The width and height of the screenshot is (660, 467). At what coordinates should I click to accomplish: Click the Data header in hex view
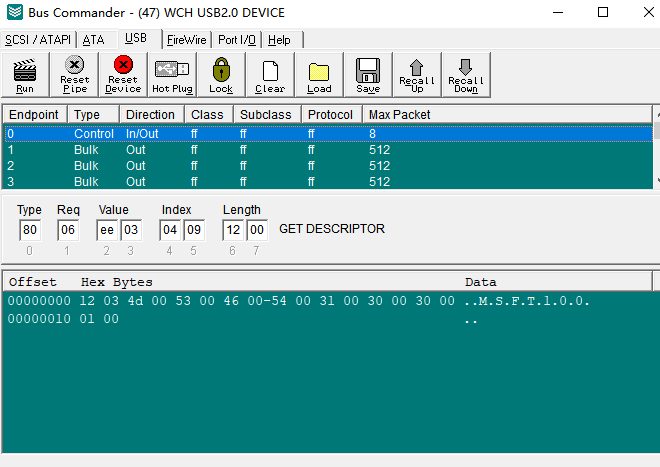(481, 282)
